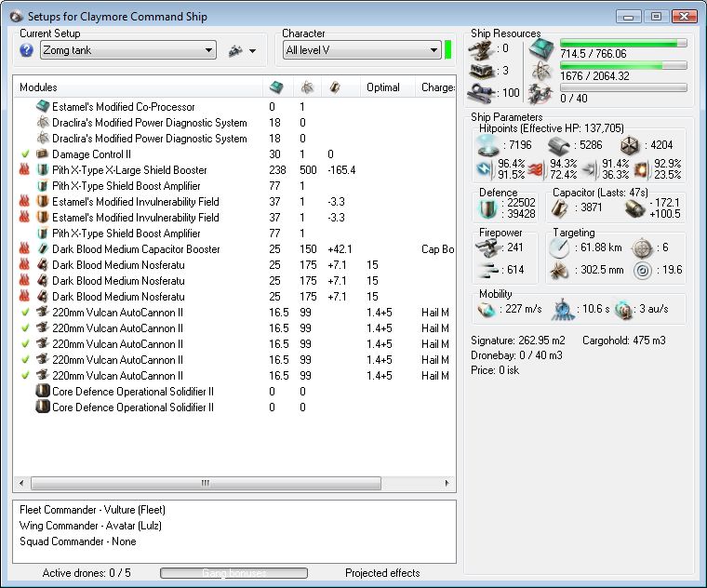Click the thermal resistance flame icon
Viewport: 707px width, 588px height.
(537, 170)
